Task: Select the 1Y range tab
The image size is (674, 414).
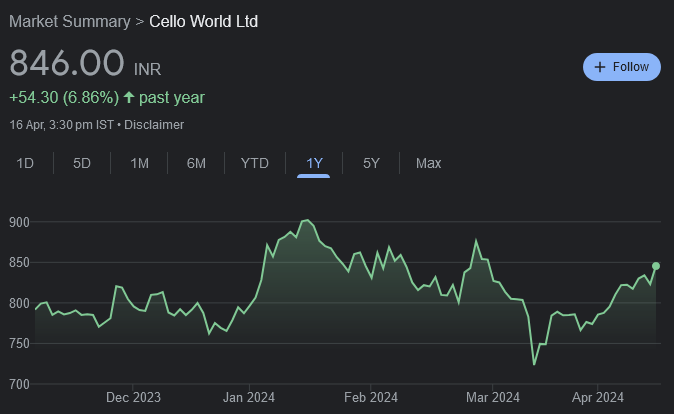Action: 314,163
